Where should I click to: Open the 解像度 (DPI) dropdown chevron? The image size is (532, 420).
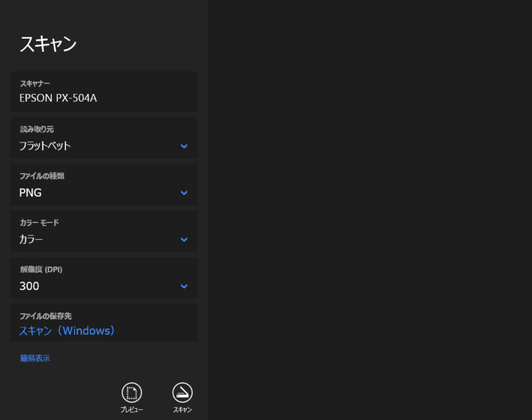click(x=184, y=286)
